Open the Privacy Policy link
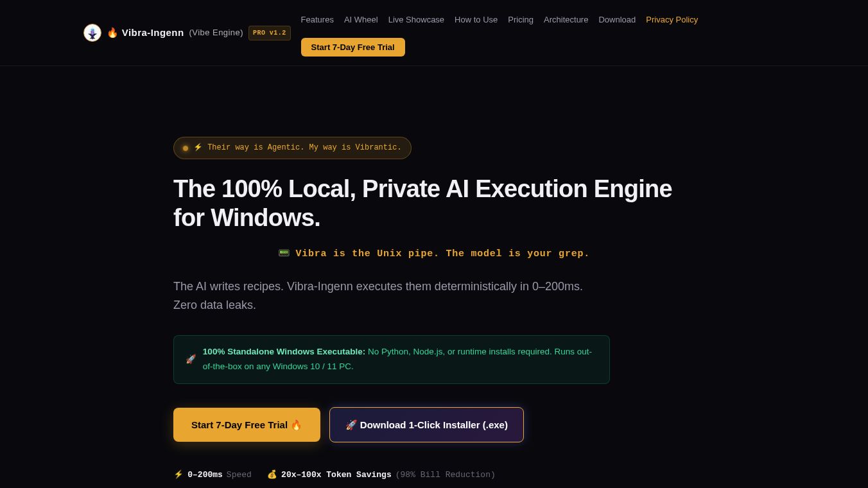Screen dimensions: 868x488 [x=672, y=20]
